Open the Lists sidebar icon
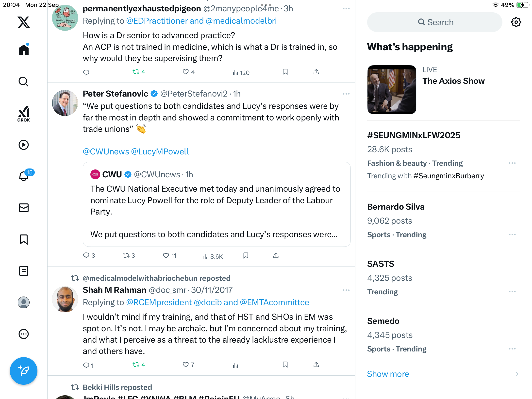The image size is (532, 399). [x=24, y=271]
